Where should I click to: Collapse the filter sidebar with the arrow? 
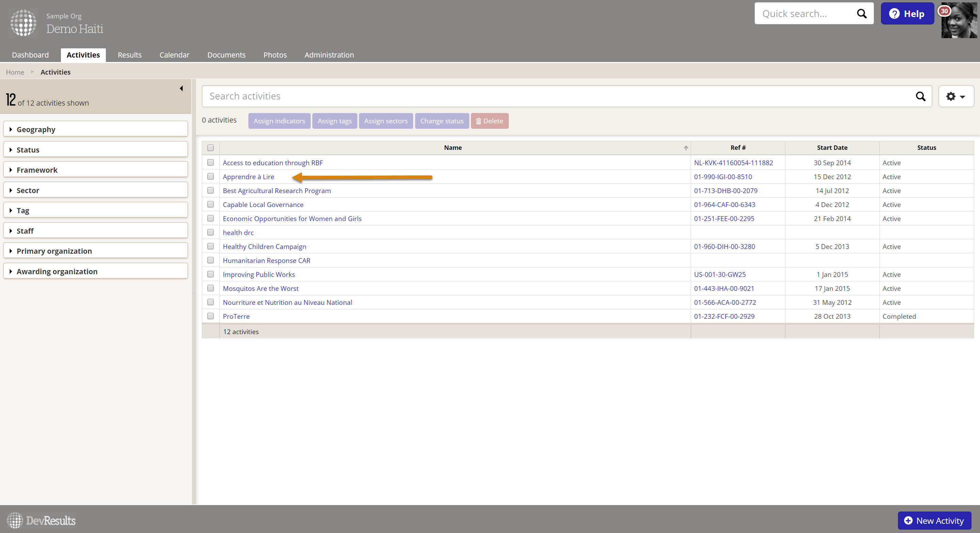181,88
